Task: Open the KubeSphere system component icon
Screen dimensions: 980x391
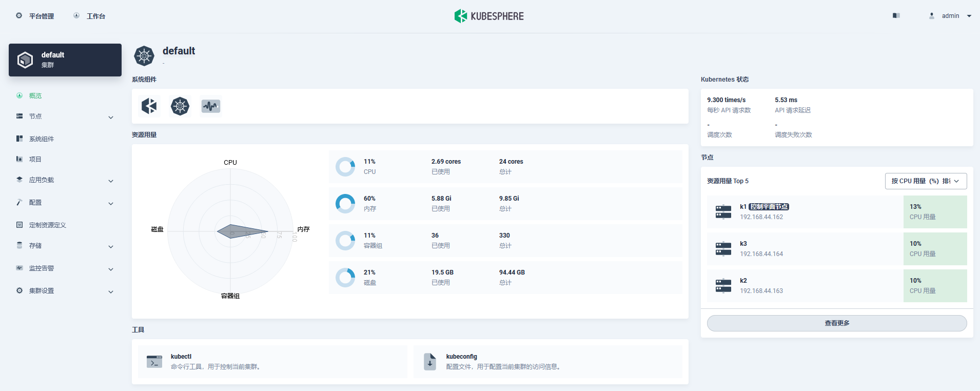Action: click(x=149, y=106)
